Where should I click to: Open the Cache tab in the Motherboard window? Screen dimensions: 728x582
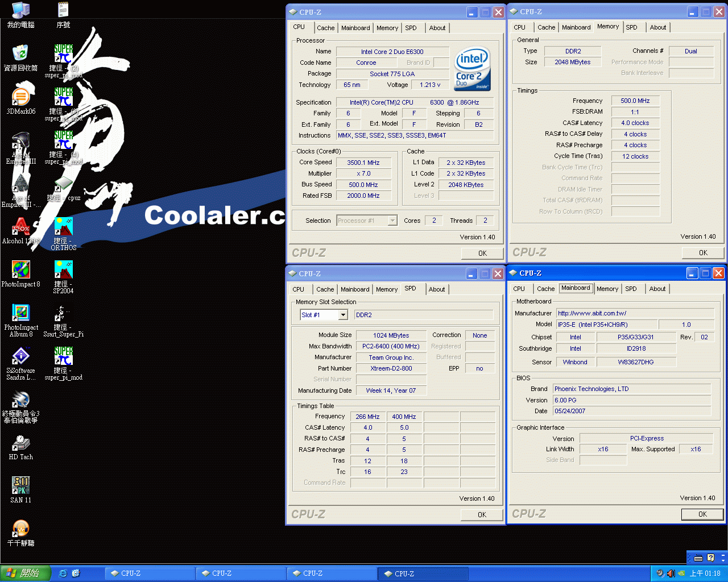pos(546,289)
